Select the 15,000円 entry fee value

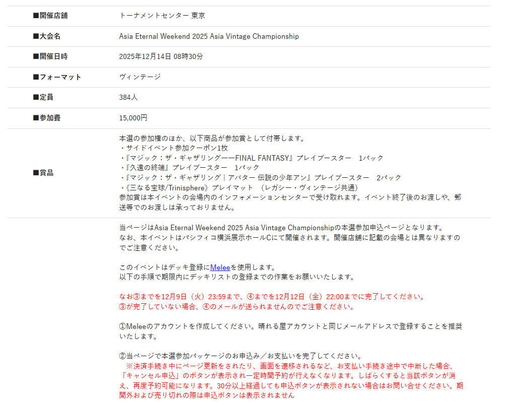point(133,118)
